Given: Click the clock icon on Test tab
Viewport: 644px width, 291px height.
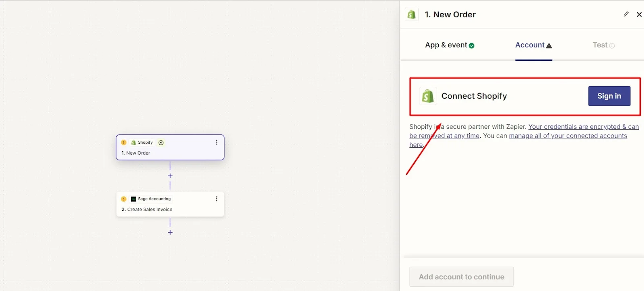Looking at the screenshot, I should [612, 45].
